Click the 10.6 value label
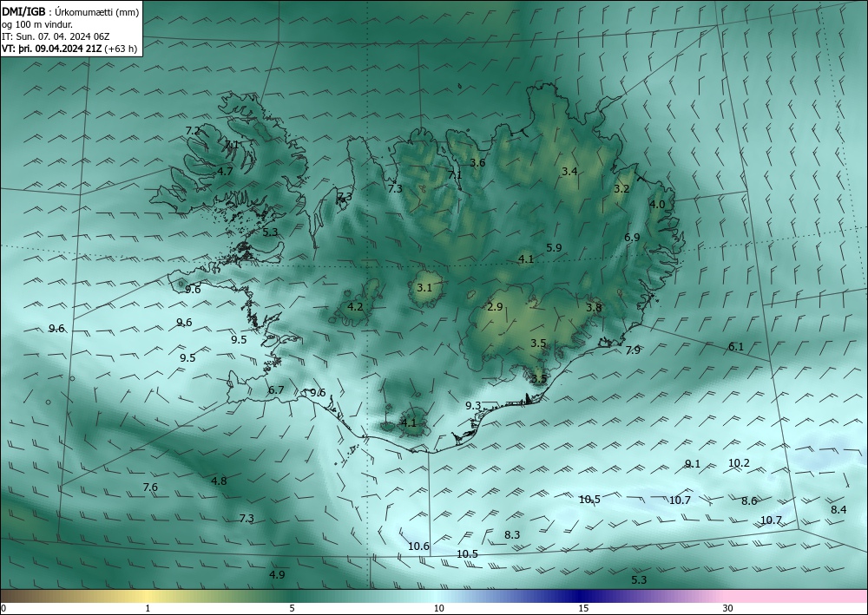The height and width of the screenshot is (615, 868). pos(419,546)
